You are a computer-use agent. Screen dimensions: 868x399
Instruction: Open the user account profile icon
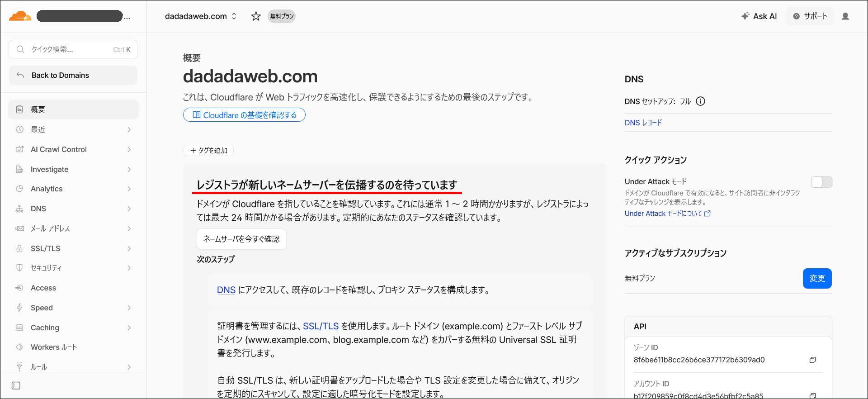tap(845, 16)
